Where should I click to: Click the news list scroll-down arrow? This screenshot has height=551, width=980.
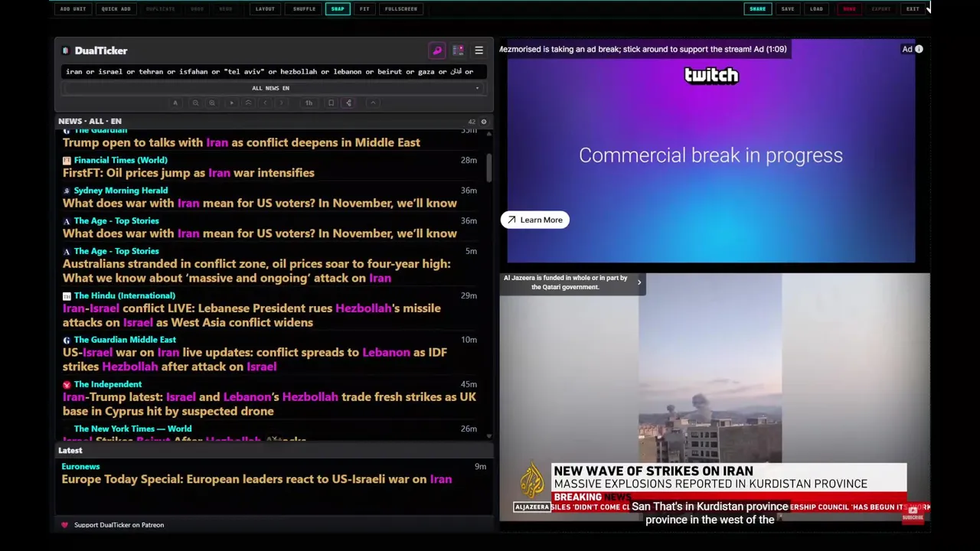coord(489,436)
